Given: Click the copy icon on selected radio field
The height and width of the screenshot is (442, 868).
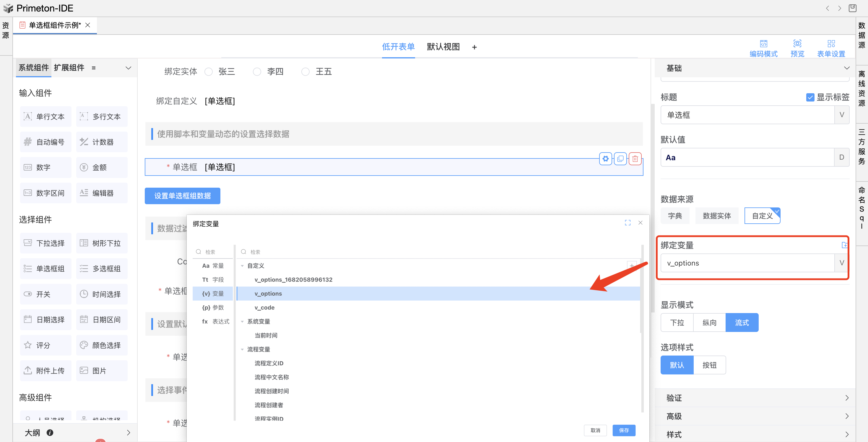Looking at the screenshot, I should coord(620,158).
